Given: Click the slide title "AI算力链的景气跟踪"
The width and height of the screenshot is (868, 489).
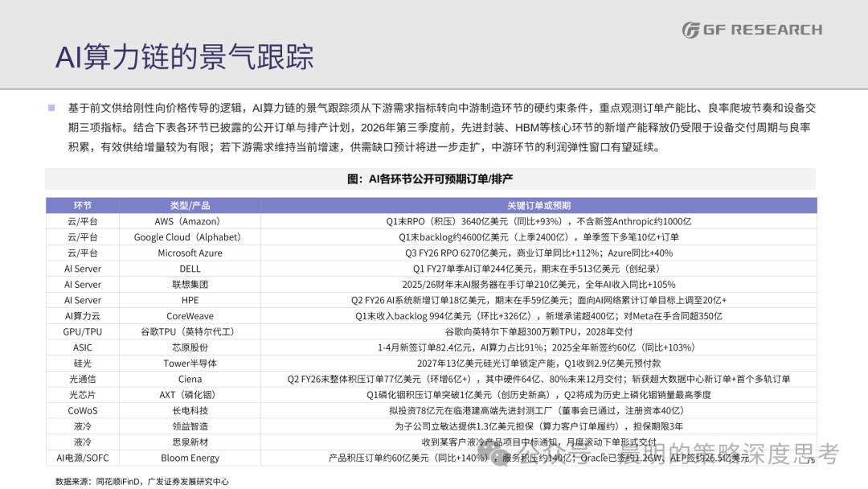Looking at the screenshot, I should 184,57.
